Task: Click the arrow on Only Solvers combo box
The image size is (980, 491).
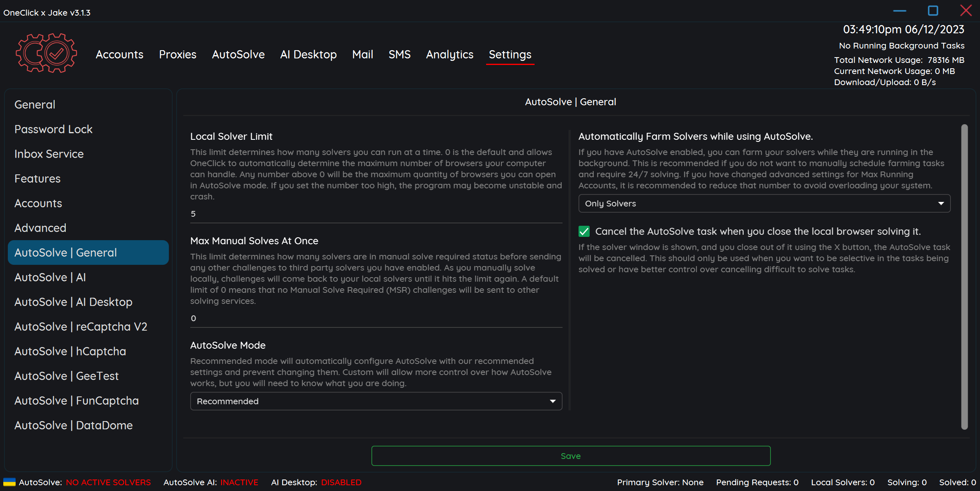Action: [941, 204]
